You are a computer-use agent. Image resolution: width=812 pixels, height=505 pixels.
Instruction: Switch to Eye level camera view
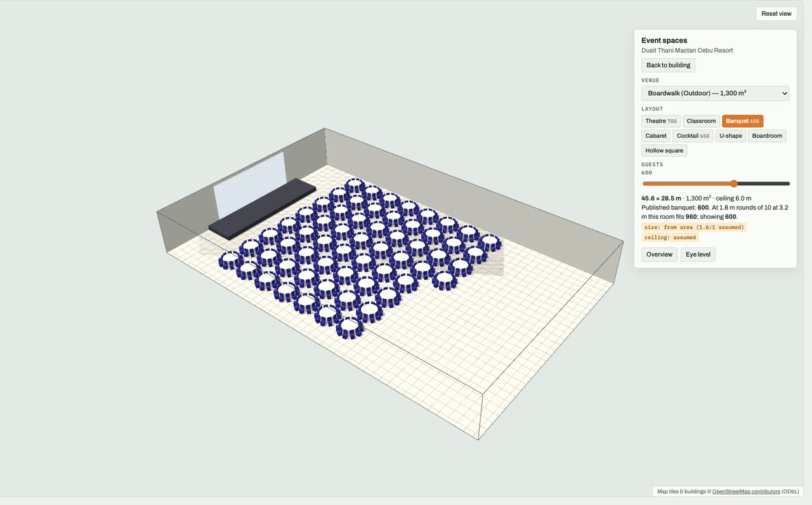[x=698, y=254]
